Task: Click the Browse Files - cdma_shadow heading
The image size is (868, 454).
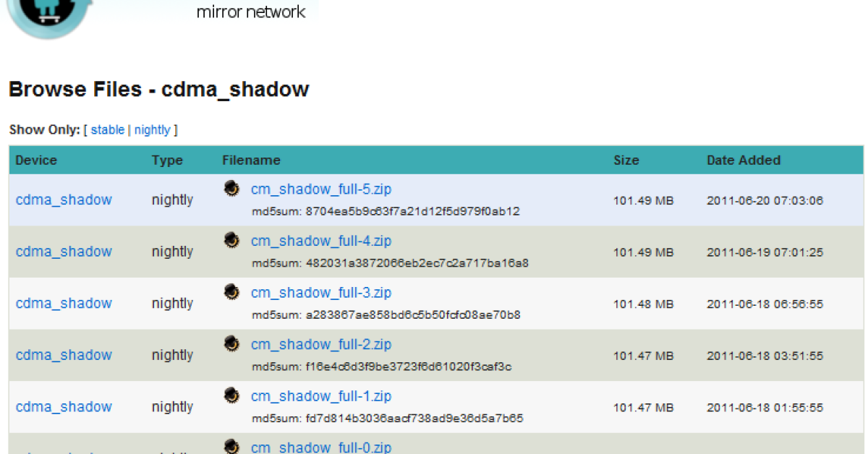Action: click(159, 90)
